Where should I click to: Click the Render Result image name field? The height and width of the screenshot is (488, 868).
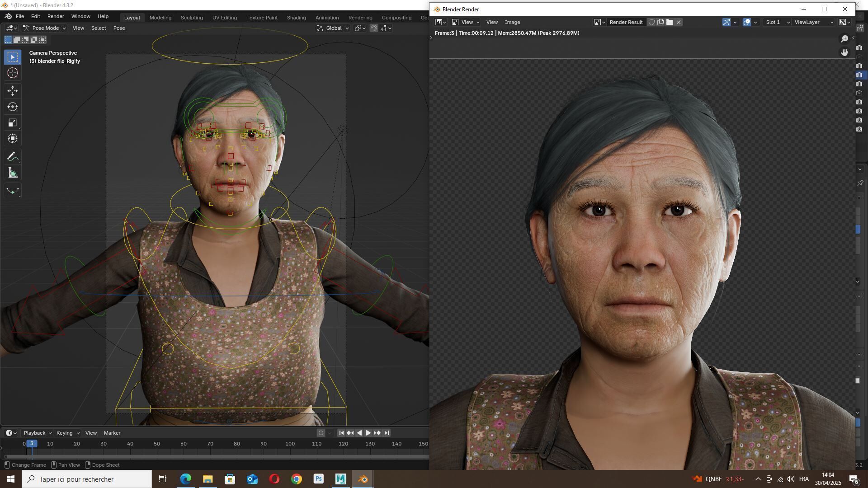[x=626, y=22]
